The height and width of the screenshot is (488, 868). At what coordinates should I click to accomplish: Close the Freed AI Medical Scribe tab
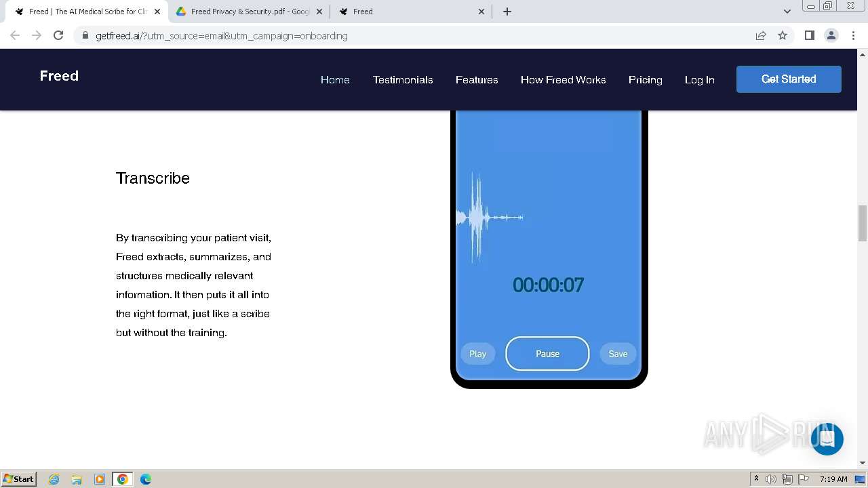coord(157,12)
